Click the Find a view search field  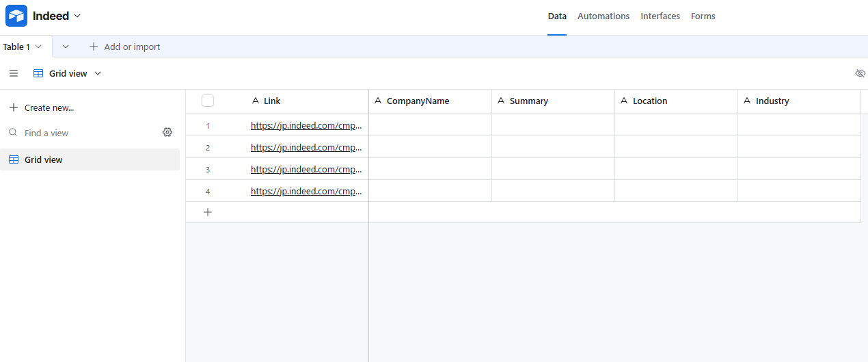(82, 133)
